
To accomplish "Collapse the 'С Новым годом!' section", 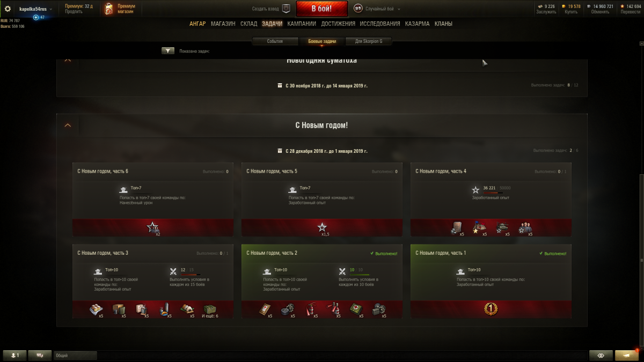I will point(68,125).
